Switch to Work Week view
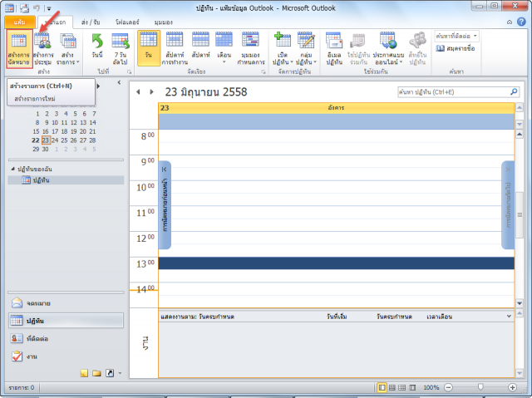 point(175,48)
